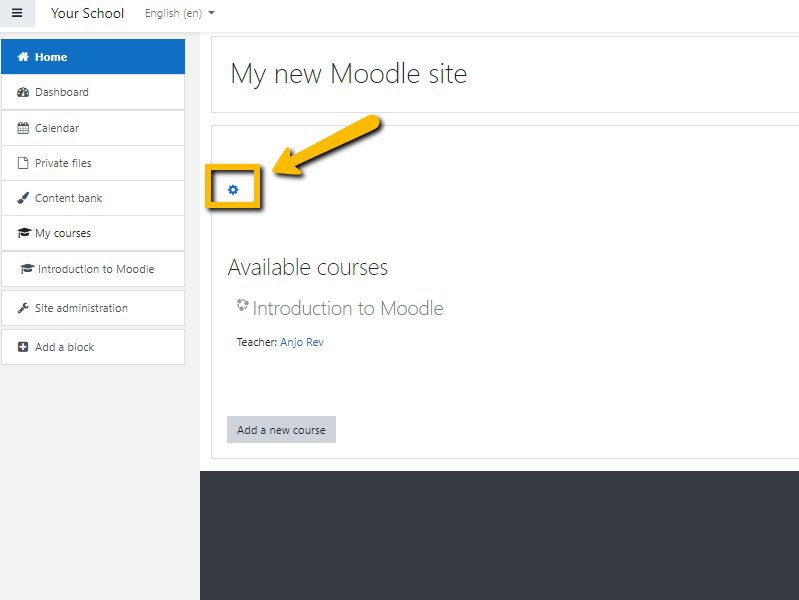Click the Dashboard gauge icon
799x600 pixels.
(x=23, y=92)
